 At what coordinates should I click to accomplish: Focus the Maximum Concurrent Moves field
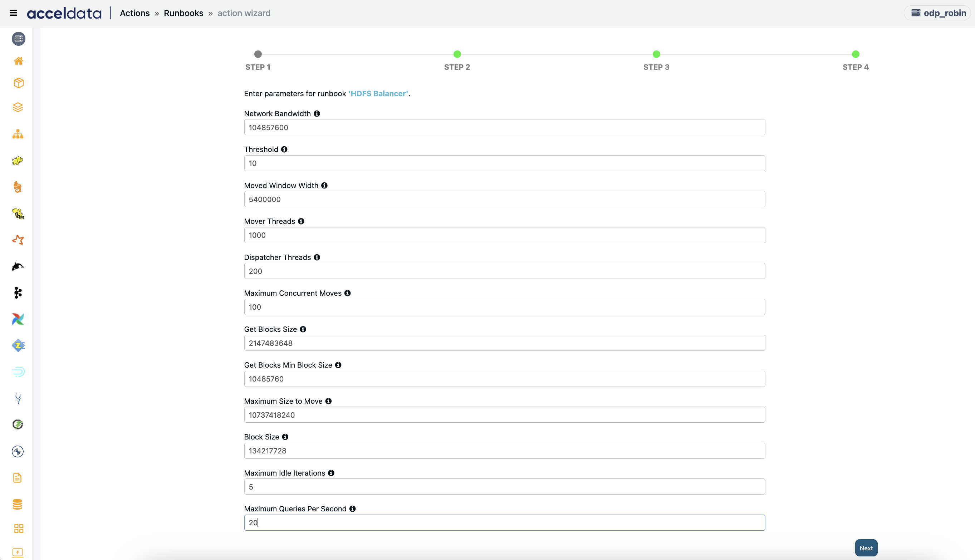pos(505,307)
